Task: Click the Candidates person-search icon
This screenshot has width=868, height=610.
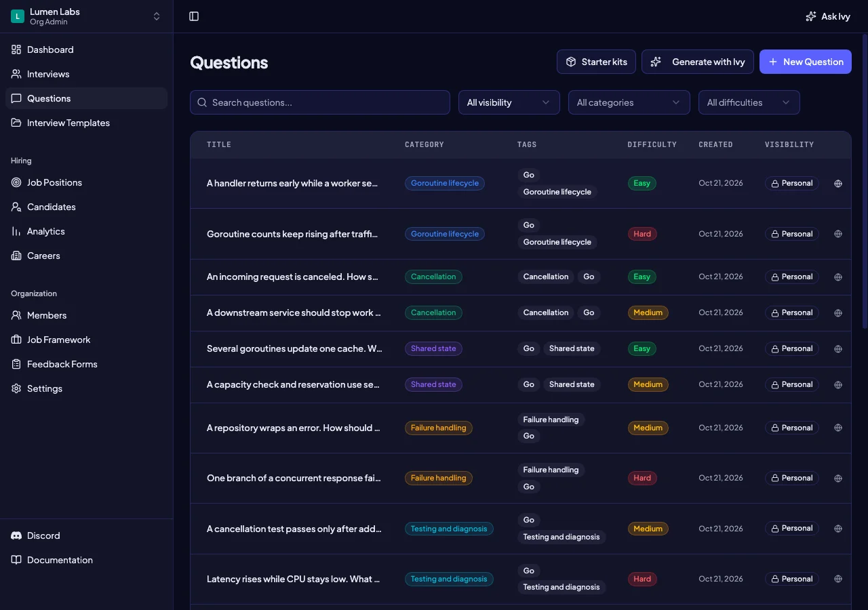Action: [x=16, y=207]
